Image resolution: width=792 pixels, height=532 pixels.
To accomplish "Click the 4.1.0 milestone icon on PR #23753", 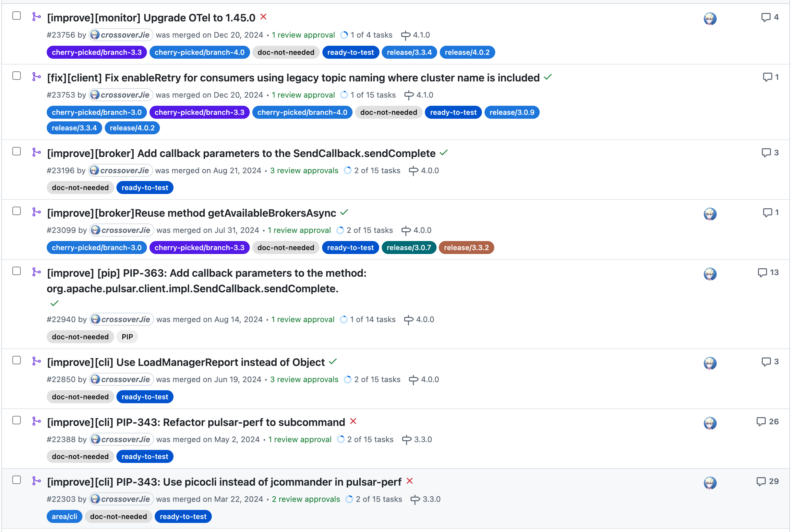I will [409, 95].
